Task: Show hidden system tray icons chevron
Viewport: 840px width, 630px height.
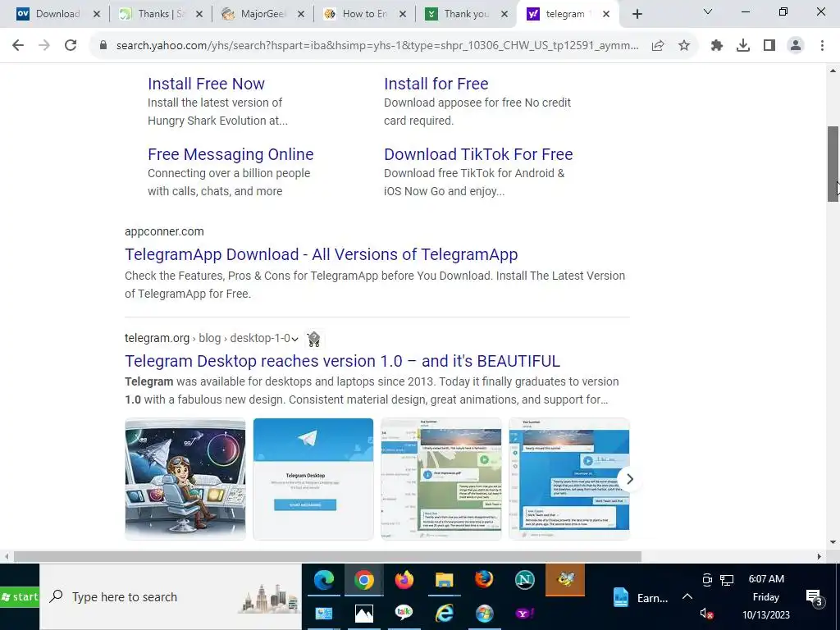Action: 687,597
